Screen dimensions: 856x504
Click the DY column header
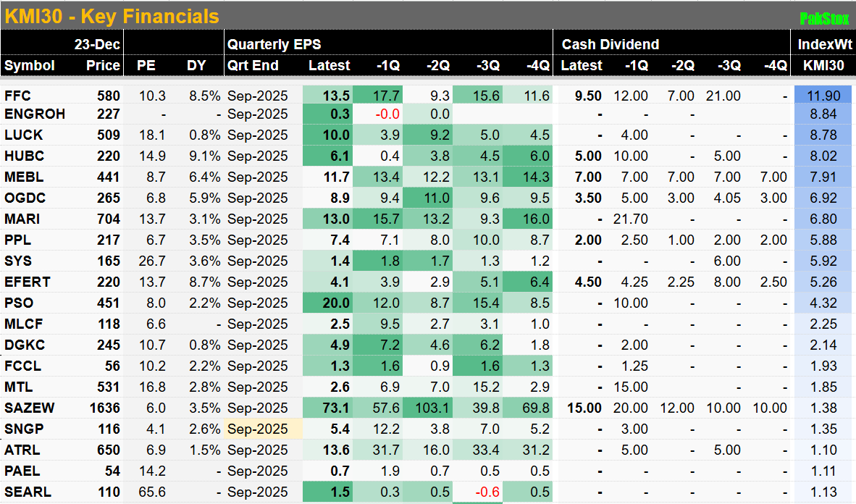click(x=196, y=65)
